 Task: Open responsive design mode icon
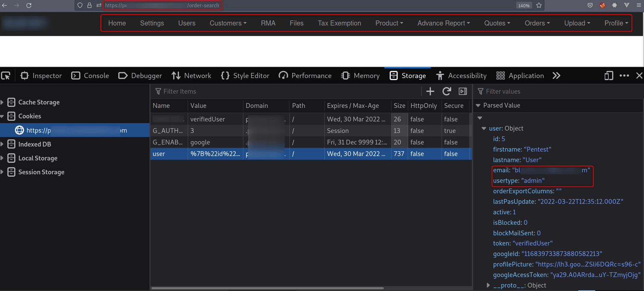point(608,75)
